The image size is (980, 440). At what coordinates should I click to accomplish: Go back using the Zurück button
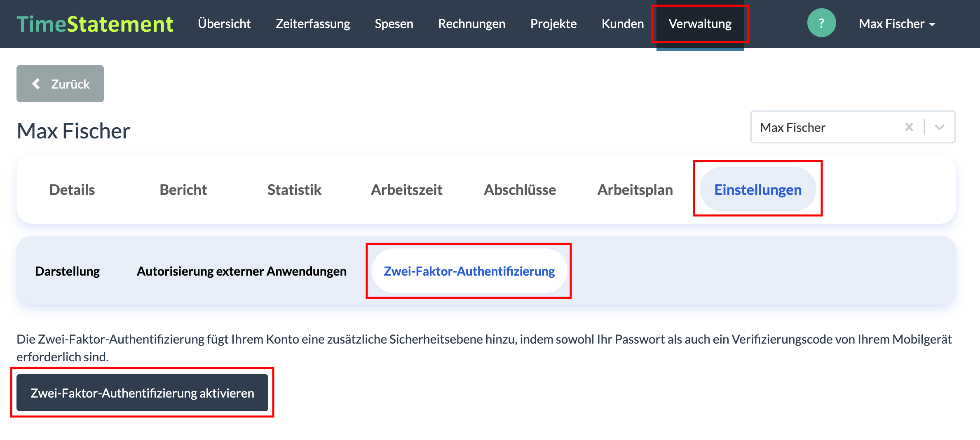[x=60, y=84]
